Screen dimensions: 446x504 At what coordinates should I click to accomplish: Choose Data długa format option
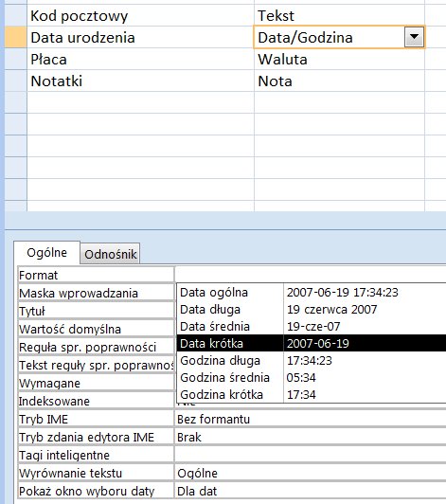tap(311, 309)
